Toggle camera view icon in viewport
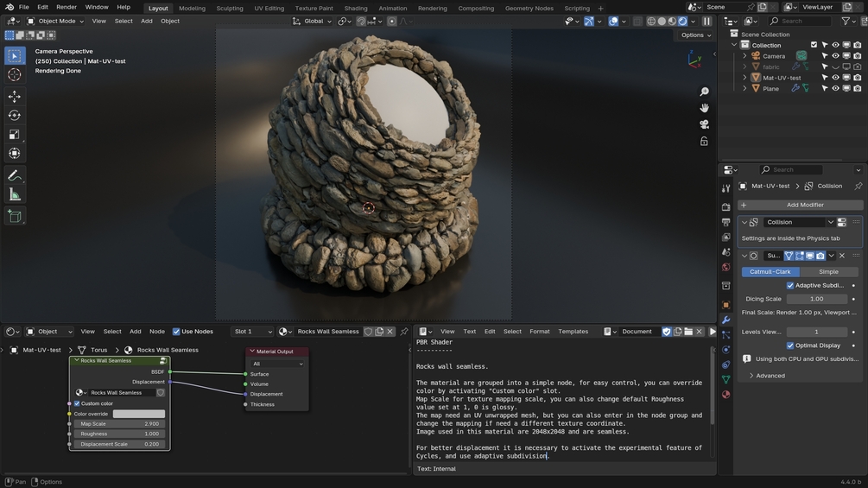The height and width of the screenshot is (488, 868). (x=704, y=124)
